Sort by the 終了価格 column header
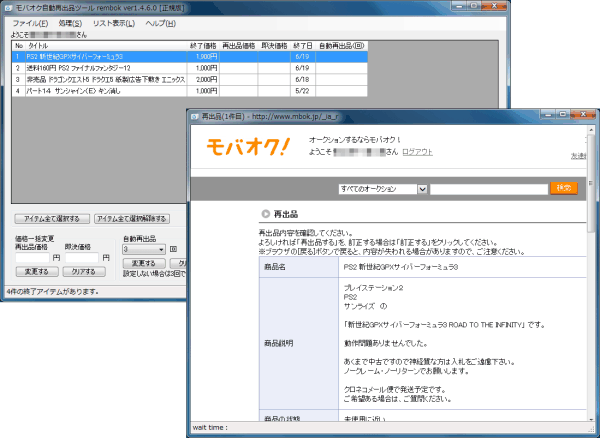 pos(203,46)
